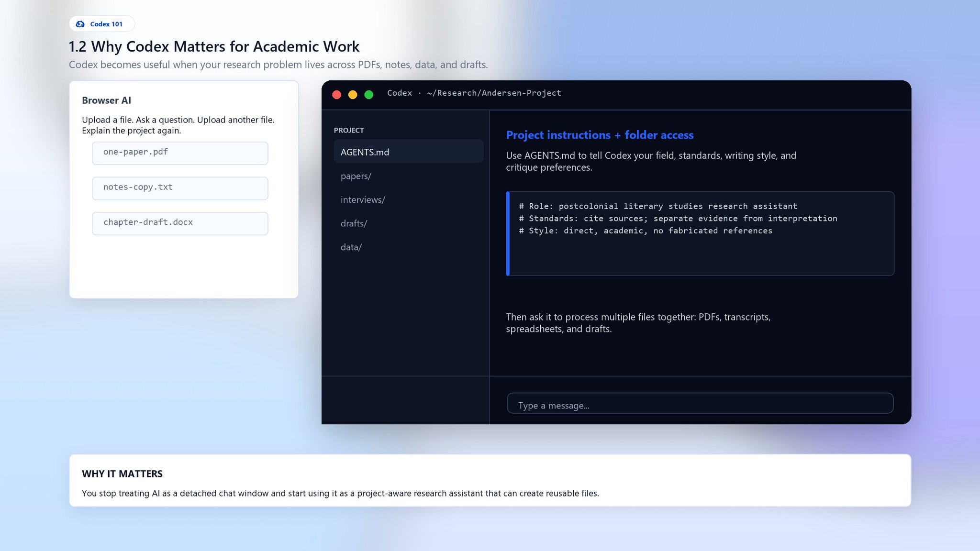This screenshot has height=551, width=980.
Task: Click the 'Upload a file. Ask a question' text
Action: [178, 125]
